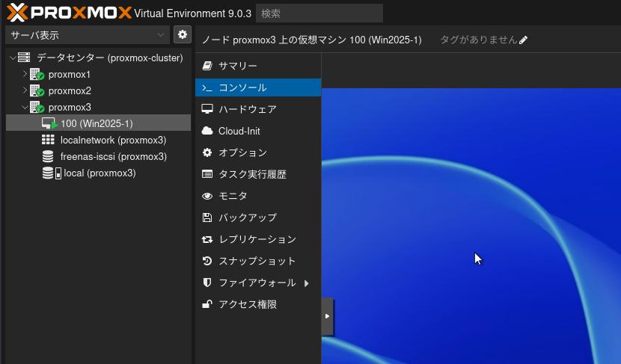Open the スナップショット tab
This screenshot has height=364, width=621.
(x=258, y=261)
